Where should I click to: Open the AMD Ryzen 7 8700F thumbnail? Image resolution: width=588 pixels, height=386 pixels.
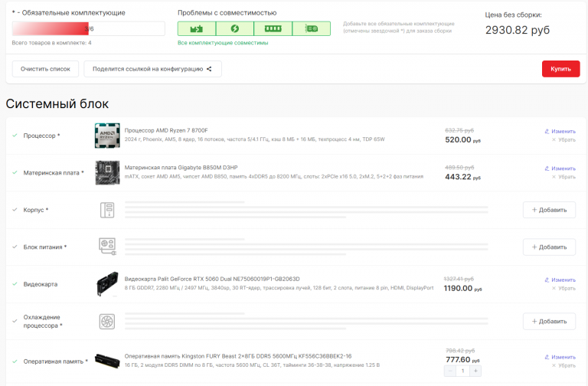point(107,136)
